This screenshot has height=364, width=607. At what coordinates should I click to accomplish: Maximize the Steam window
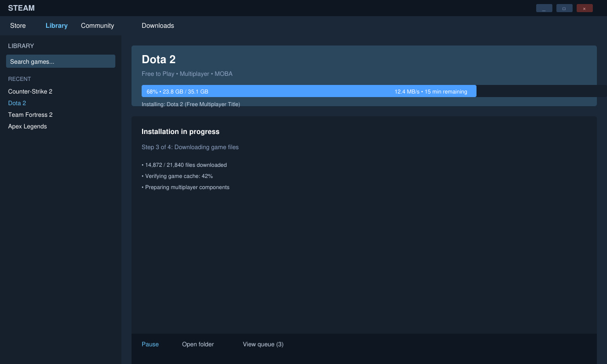pyautogui.click(x=565, y=8)
